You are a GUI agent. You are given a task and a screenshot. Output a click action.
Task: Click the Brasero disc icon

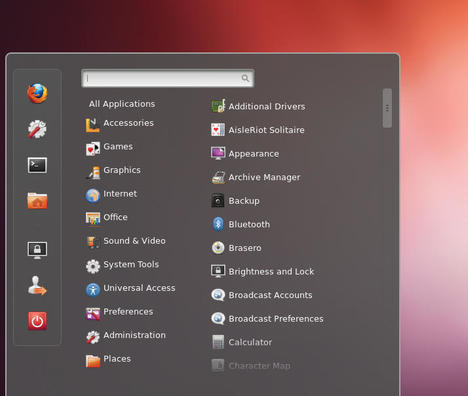218,248
